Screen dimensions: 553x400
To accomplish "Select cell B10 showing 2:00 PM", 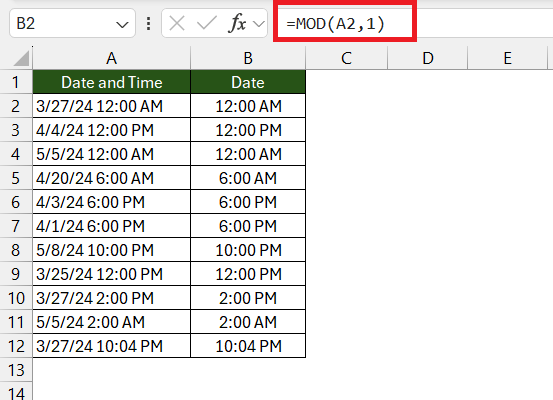I will [x=248, y=298].
